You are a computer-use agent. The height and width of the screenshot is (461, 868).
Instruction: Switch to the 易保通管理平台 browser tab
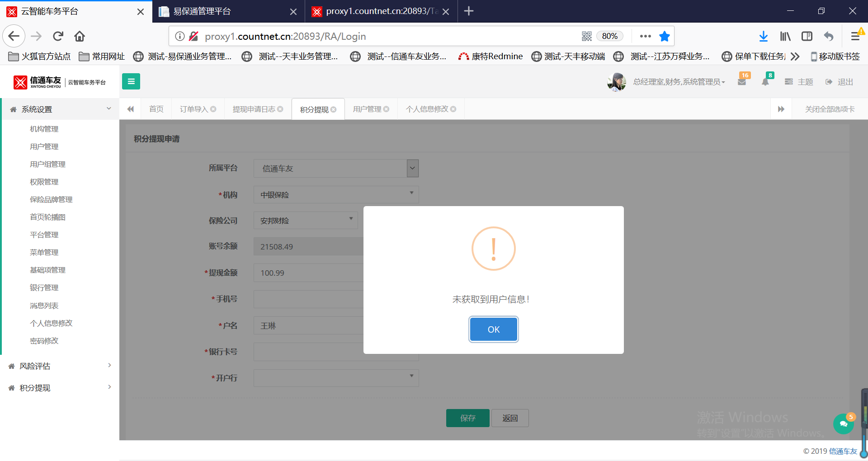click(x=229, y=11)
